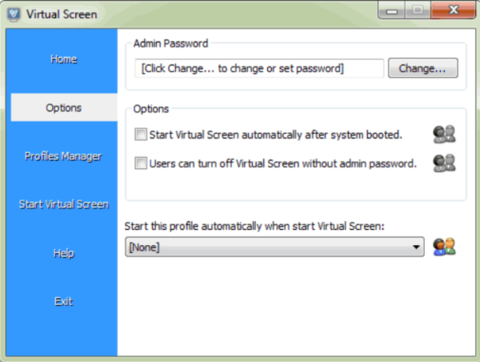Click the Change... password button
This screenshot has width=480, height=362.
(423, 68)
